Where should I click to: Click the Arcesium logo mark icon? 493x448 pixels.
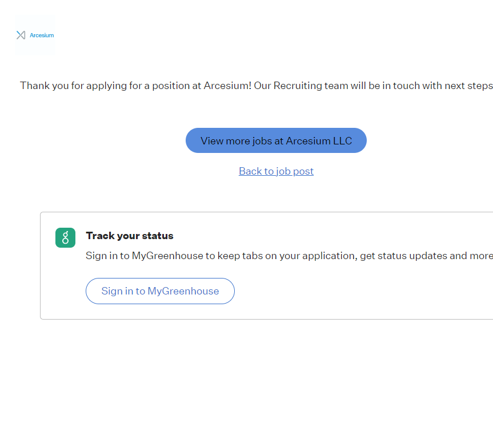pyautogui.click(x=21, y=35)
